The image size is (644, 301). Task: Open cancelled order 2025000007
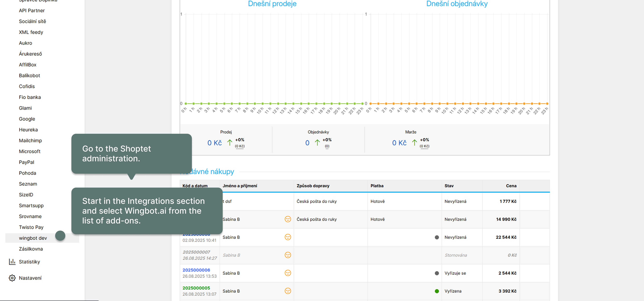(x=196, y=252)
